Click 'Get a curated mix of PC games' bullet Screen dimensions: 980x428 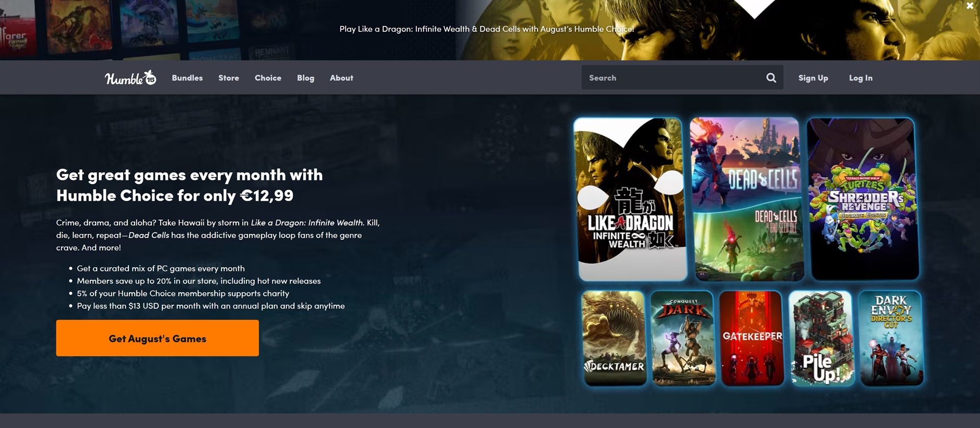tap(161, 268)
